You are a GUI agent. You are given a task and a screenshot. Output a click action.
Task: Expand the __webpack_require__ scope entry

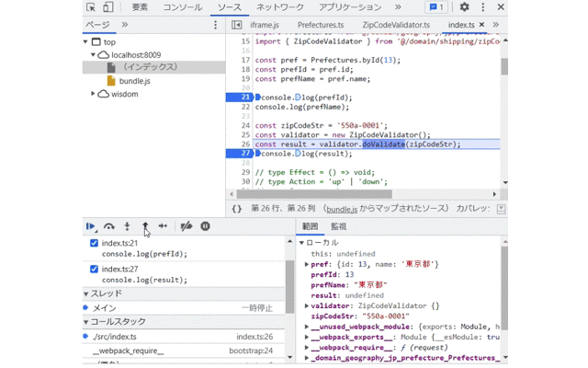coord(307,348)
